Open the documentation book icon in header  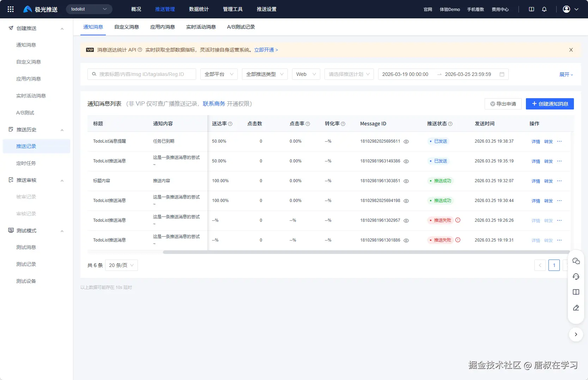(532, 9)
